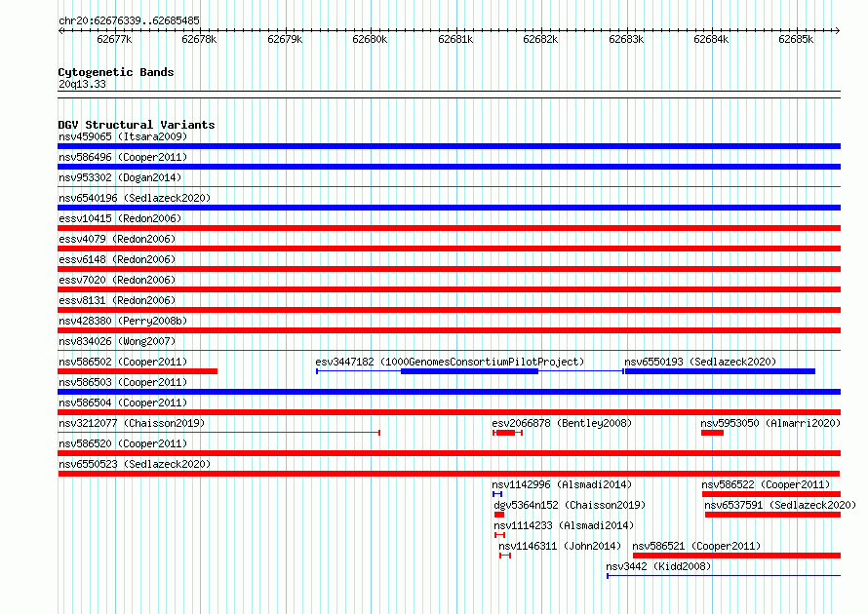Open the nsv6537591 (Sedlazeck2020) label

pos(780,505)
